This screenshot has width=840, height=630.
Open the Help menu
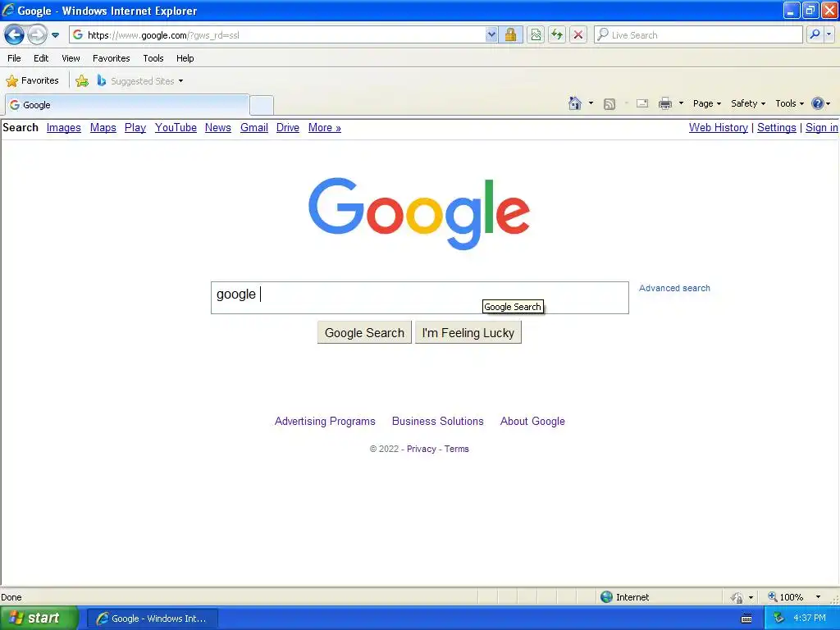pos(185,58)
